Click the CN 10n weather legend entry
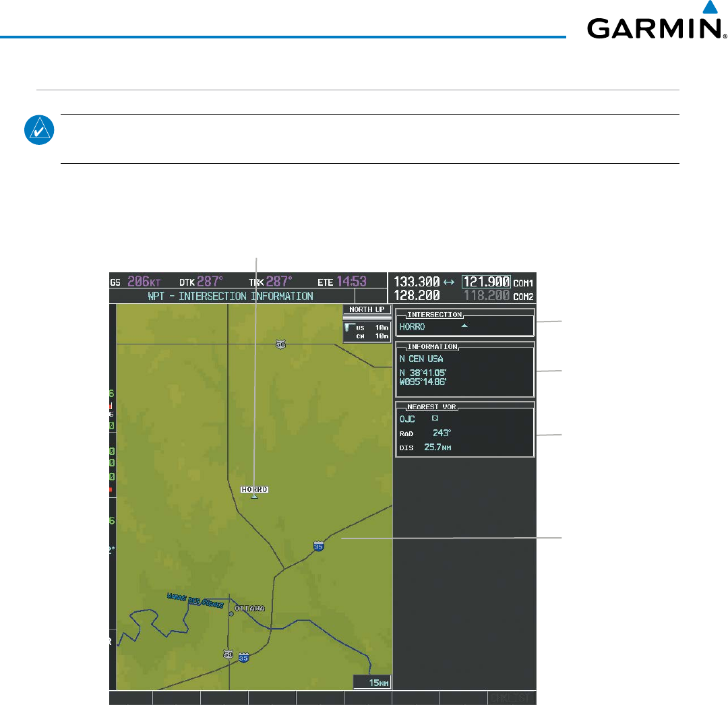This screenshot has width=728, height=705. (372, 336)
